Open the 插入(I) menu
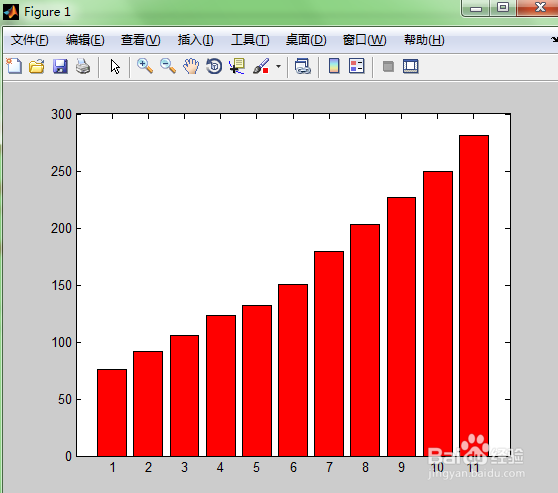Image resolution: width=558 pixels, height=493 pixels. 195,40
